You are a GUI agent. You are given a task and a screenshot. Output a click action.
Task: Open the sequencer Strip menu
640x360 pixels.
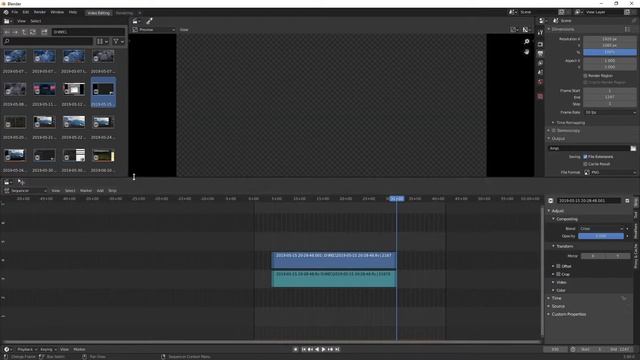point(112,191)
